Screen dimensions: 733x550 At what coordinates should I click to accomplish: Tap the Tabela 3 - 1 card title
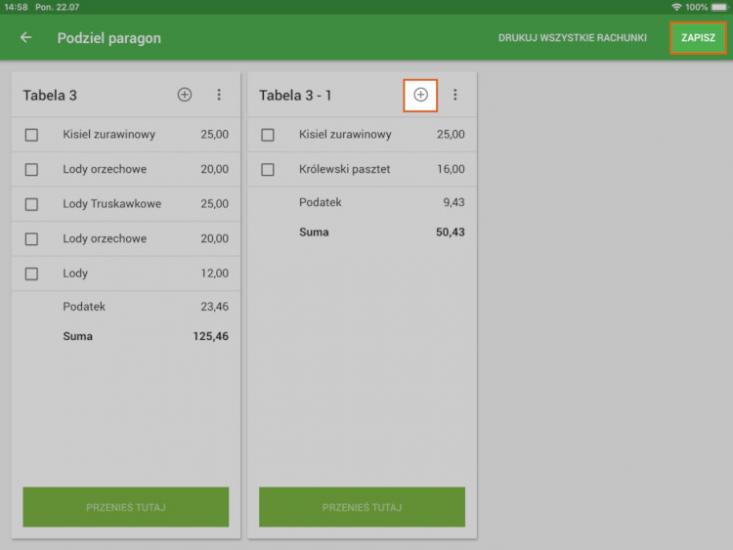point(296,95)
